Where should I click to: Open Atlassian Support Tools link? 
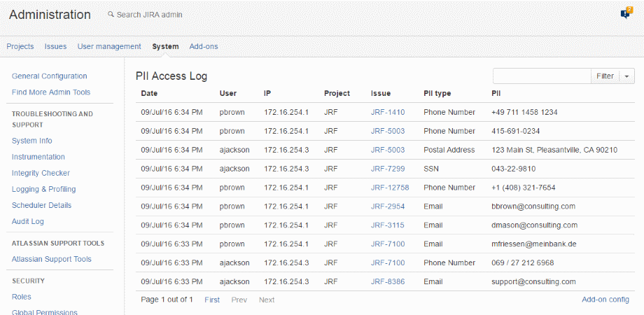[x=51, y=259]
